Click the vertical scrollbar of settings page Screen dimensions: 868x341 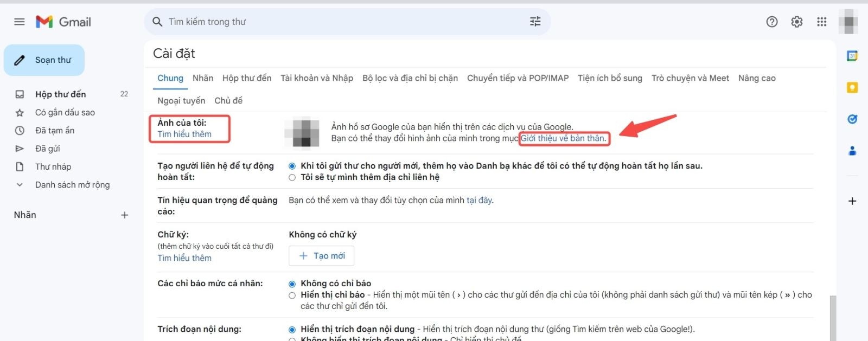(x=833, y=318)
